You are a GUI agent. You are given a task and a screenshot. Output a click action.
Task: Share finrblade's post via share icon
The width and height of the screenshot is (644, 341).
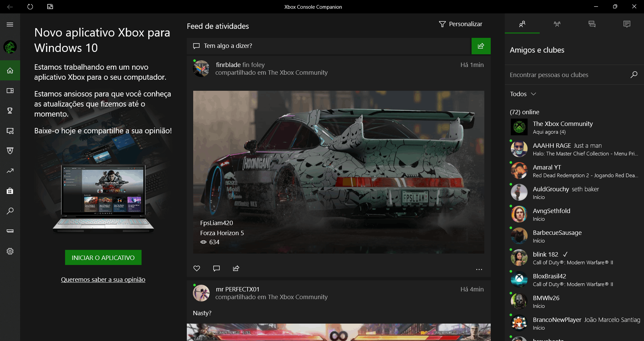[236, 268]
